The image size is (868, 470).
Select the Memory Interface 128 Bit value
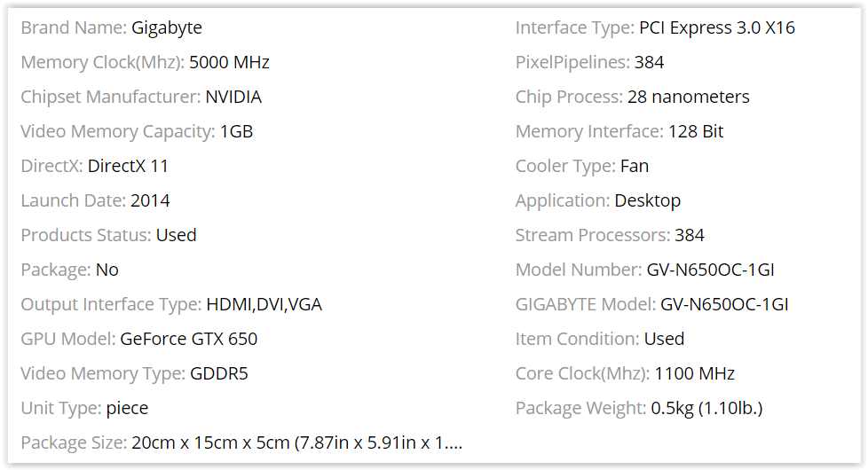click(x=695, y=131)
